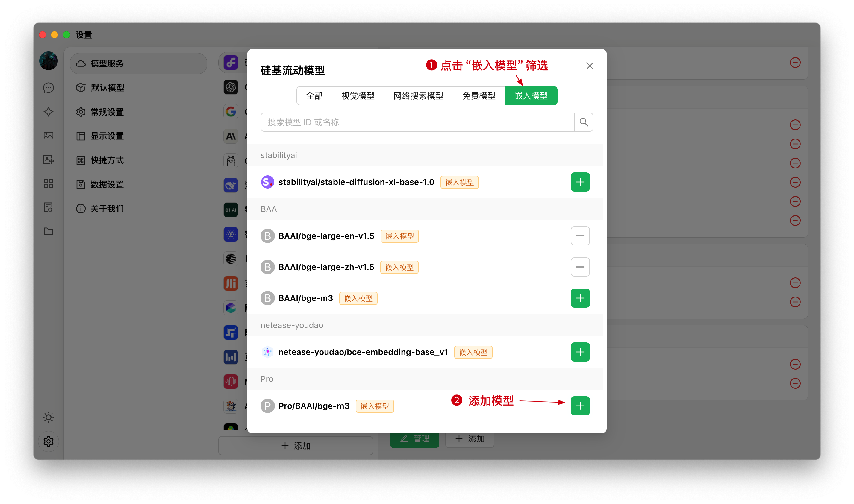Add stable-diffusion-xl-base-1.0 model
Image resolution: width=854 pixels, height=504 pixels.
click(x=580, y=182)
